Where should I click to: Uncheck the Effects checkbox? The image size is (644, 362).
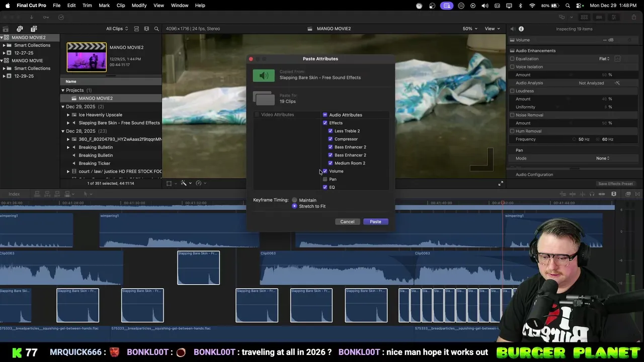pos(325,123)
